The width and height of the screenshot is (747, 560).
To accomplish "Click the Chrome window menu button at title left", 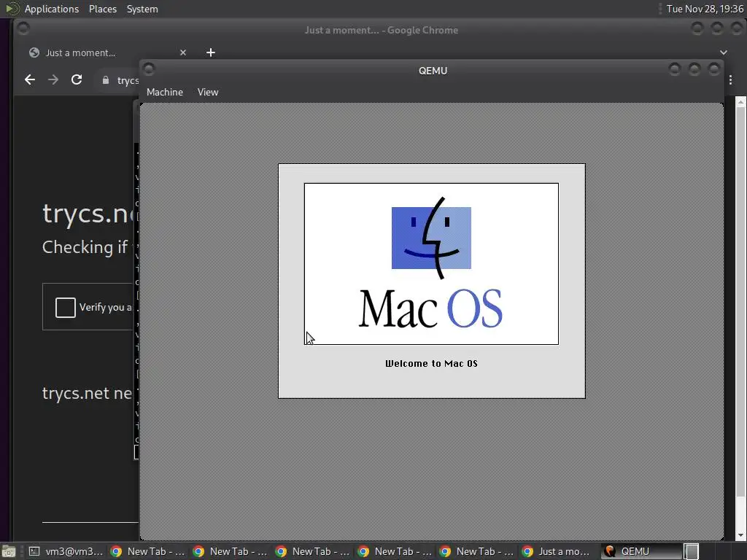I will click(x=23, y=29).
